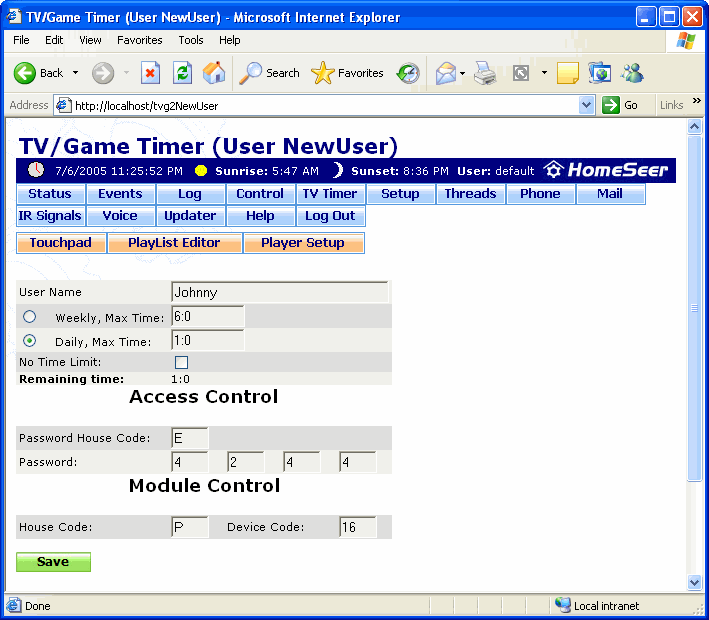Go to the Status page
The width and height of the screenshot is (709, 620).
[x=50, y=194]
